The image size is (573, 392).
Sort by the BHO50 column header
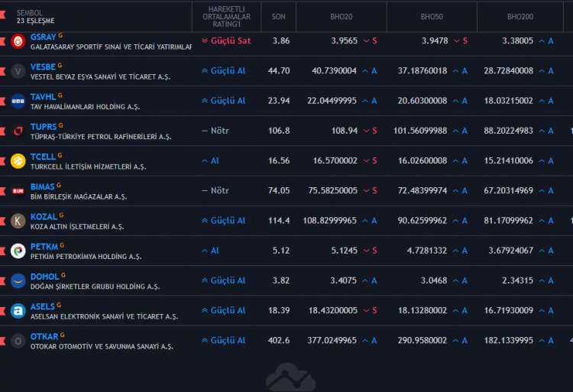coord(432,17)
